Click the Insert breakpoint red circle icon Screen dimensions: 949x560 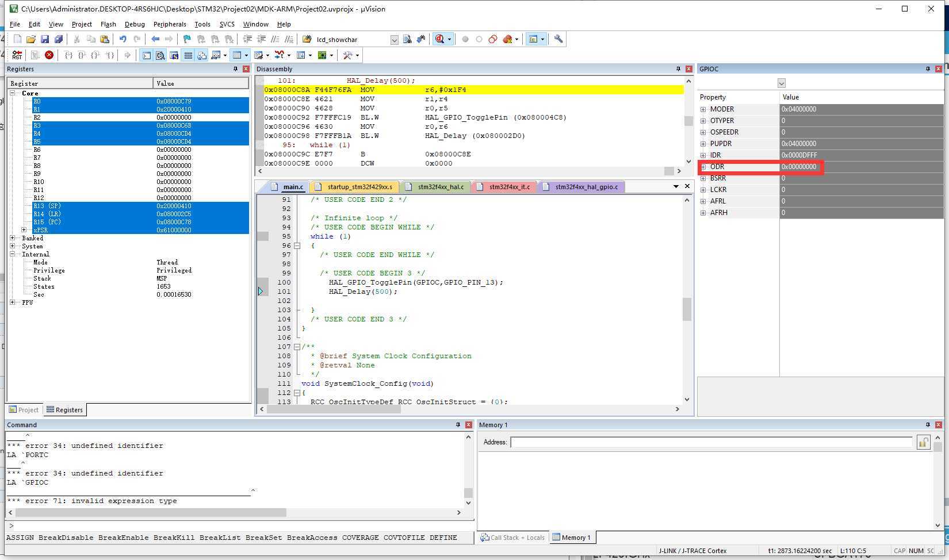[x=465, y=39]
